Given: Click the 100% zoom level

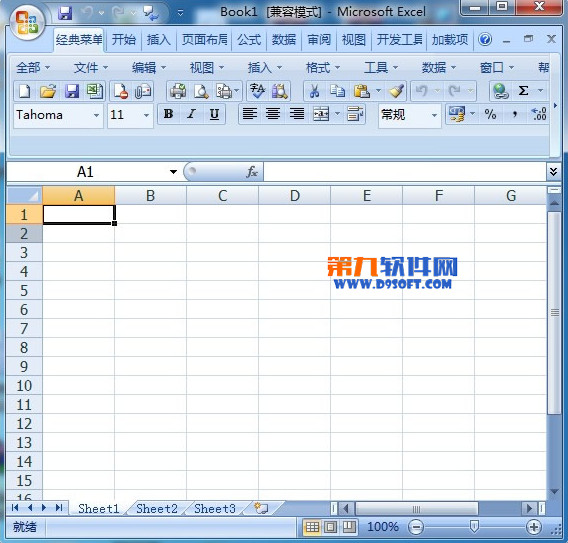Looking at the screenshot, I should click(x=383, y=527).
